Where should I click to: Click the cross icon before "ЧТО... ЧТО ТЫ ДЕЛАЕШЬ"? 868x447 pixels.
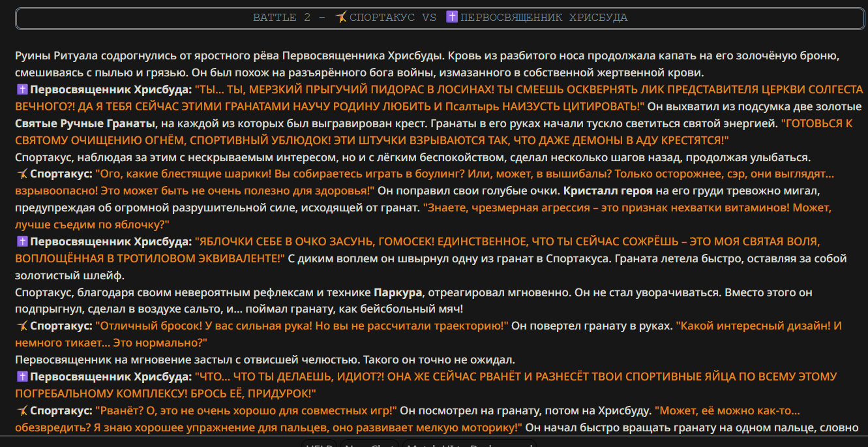coord(21,377)
